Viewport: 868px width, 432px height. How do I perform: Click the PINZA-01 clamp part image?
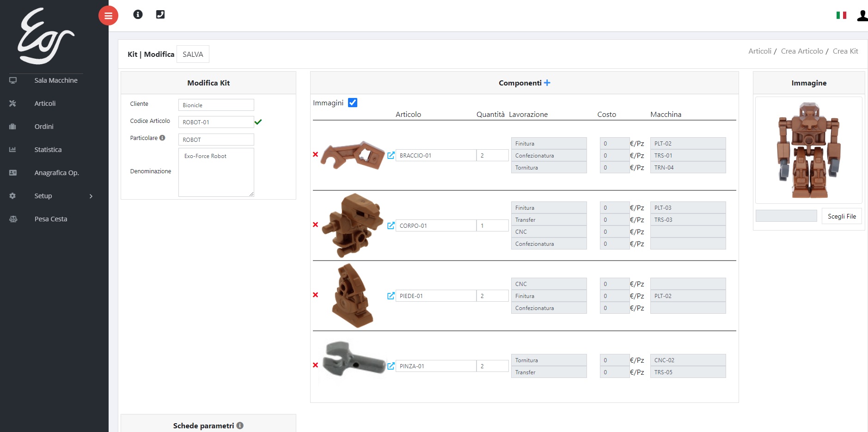pos(354,360)
